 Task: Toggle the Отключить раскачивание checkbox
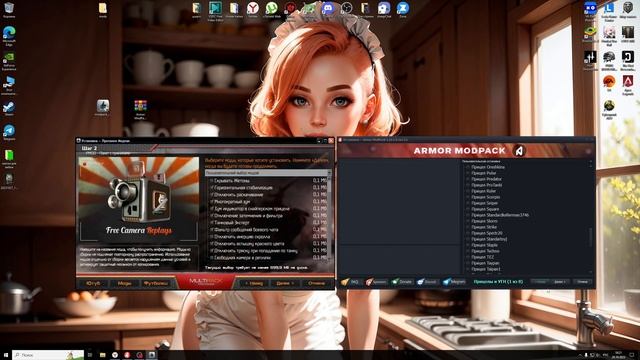(211, 195)
